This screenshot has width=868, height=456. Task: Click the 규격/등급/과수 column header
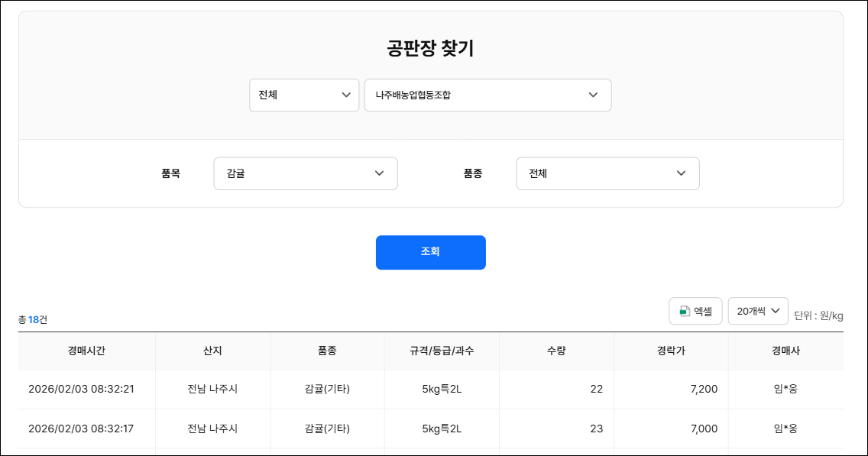tap(442, 351)
